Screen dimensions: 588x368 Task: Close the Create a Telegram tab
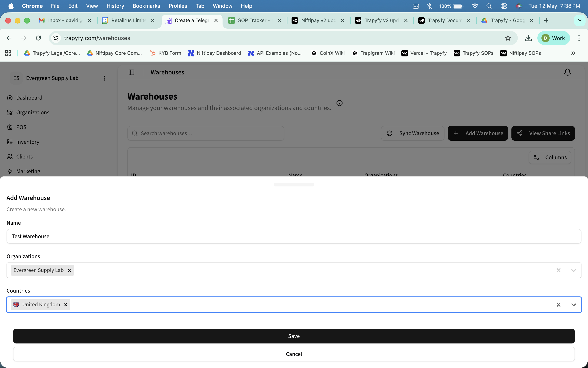point(216,20)
